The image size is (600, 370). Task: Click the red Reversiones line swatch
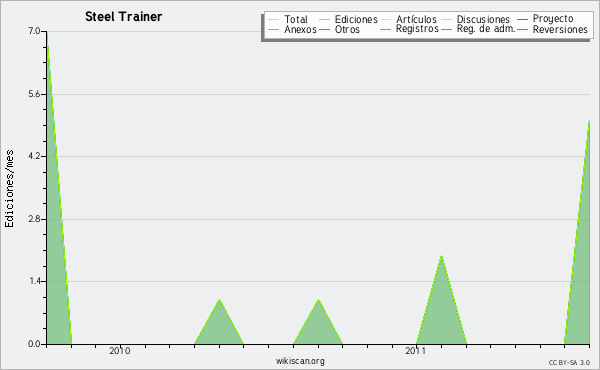(x=522, y=29)
